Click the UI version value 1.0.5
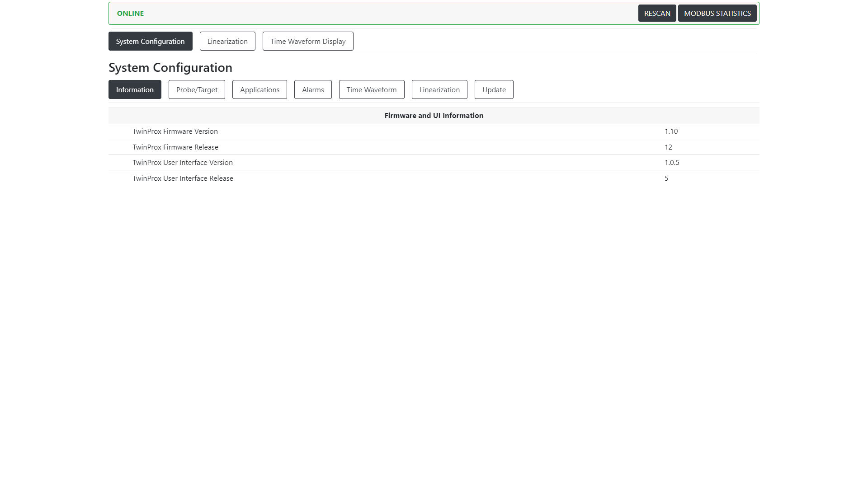 pyautogui.click(x=672, y=162)
